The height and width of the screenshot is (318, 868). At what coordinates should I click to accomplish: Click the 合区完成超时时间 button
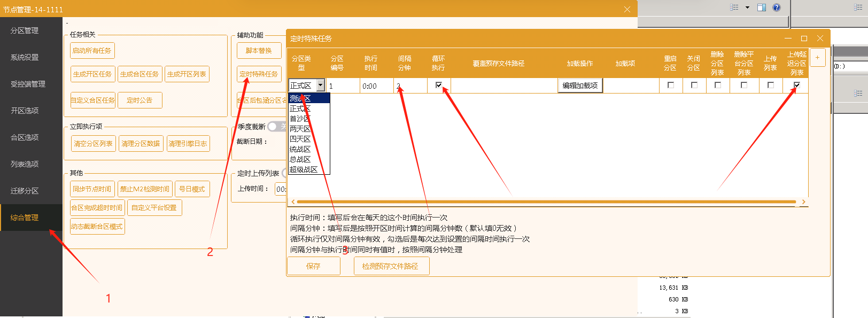[x=97, y=208]
